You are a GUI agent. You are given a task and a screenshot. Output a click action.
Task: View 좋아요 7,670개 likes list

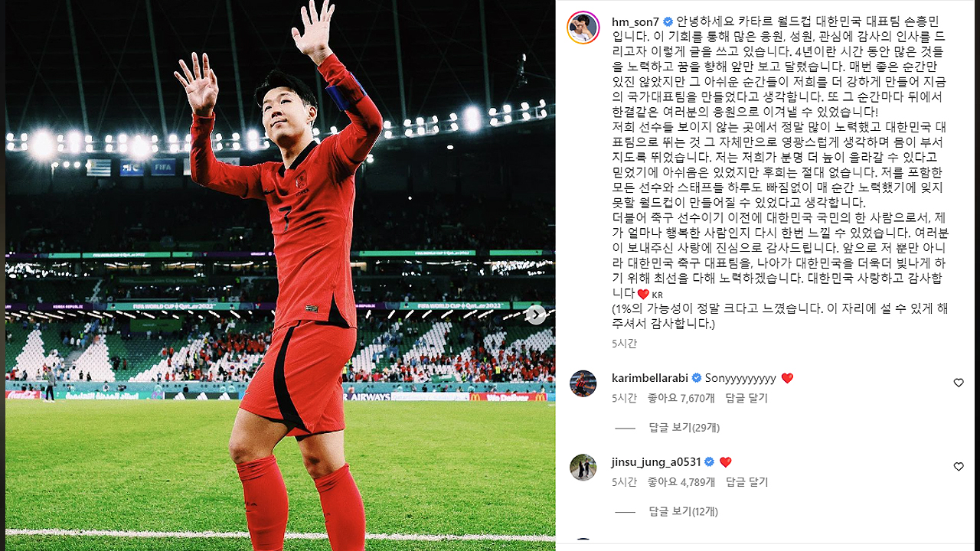click(681, 399)
